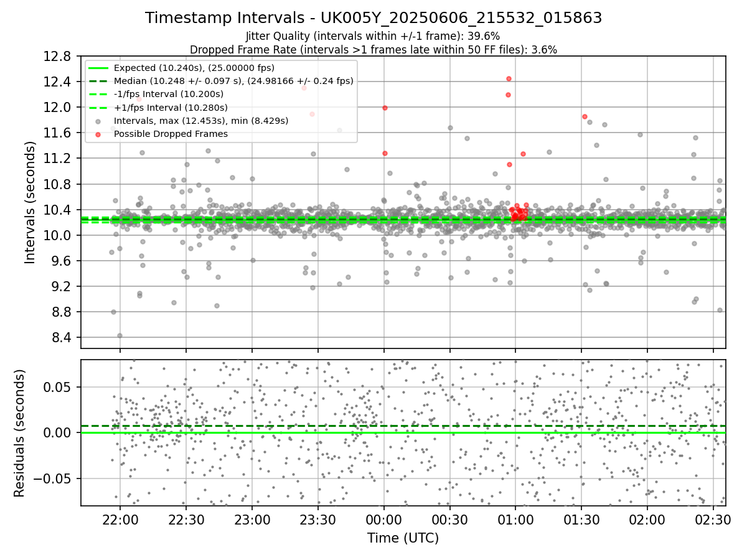Click the 9.6 y-axis tick label

[x=61, y=261]
